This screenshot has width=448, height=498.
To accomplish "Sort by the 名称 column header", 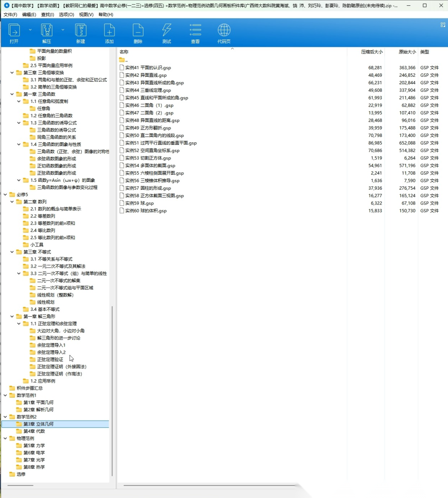I will [124, 52].
